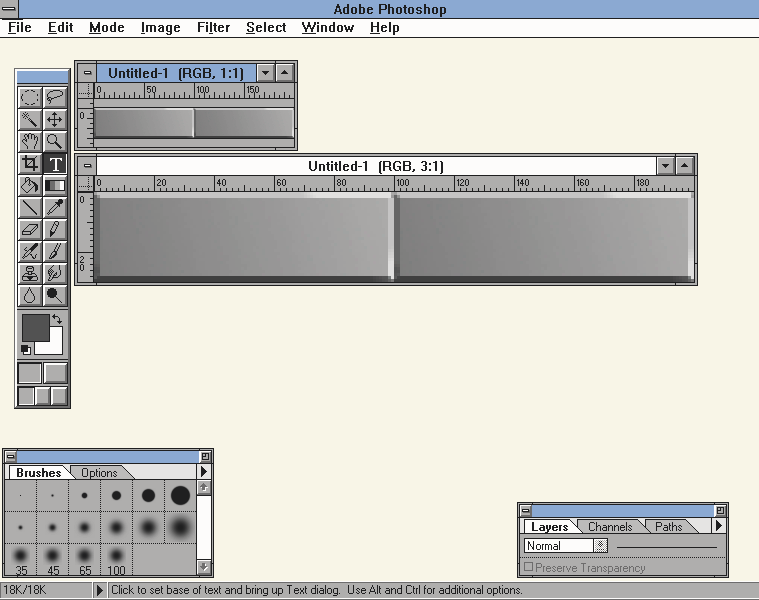This screenshot has width=759, height=600.
Task: Open Adobe Photoshop application control menu
Action: (x=9, y=8)
